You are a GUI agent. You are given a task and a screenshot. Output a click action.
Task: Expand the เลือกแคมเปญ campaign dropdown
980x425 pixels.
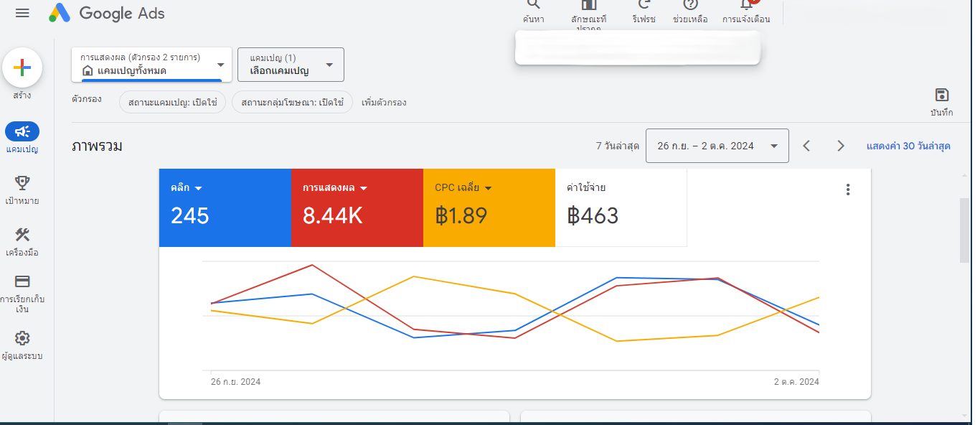291,65
